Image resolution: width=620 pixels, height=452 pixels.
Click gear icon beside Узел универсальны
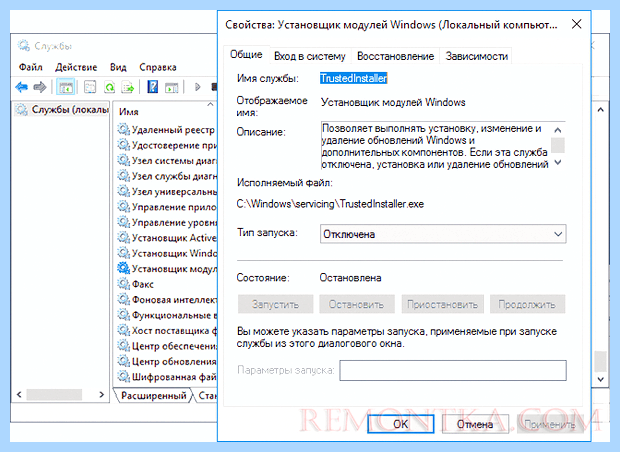pos(123,191)
